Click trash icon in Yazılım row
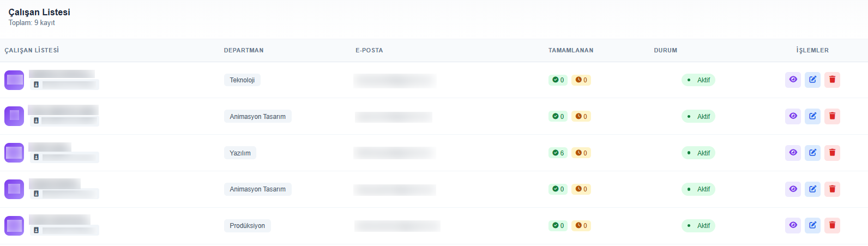The width and height of the screenshot is (868, 246). click(832, 153)
